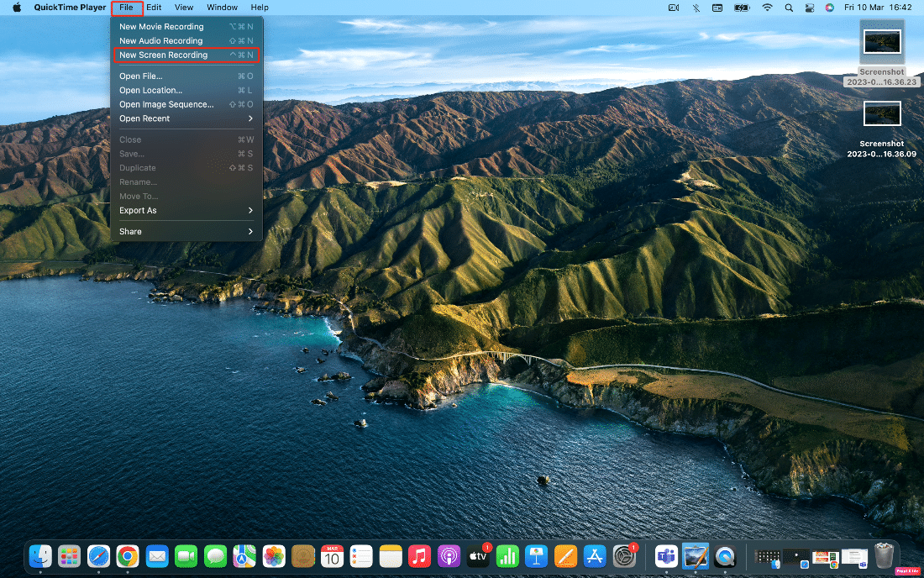Open the Help menu
The width and height of the screenshot is (924, 578).
click(260, 8)
